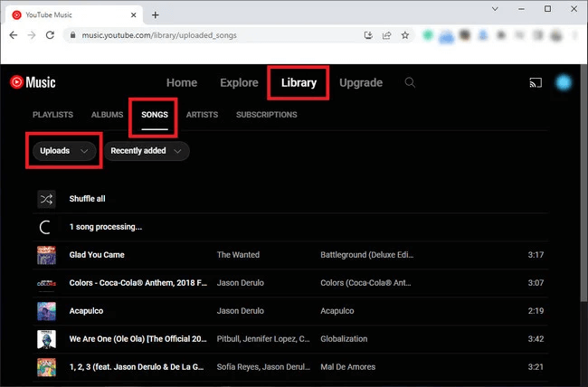Click the YouTube Music logo
The width and height of the screenshot is (588, 387).
point(33,83)
